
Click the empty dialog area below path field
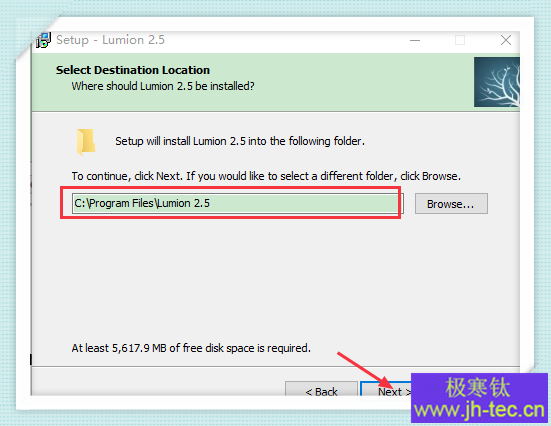pos(274,278)
